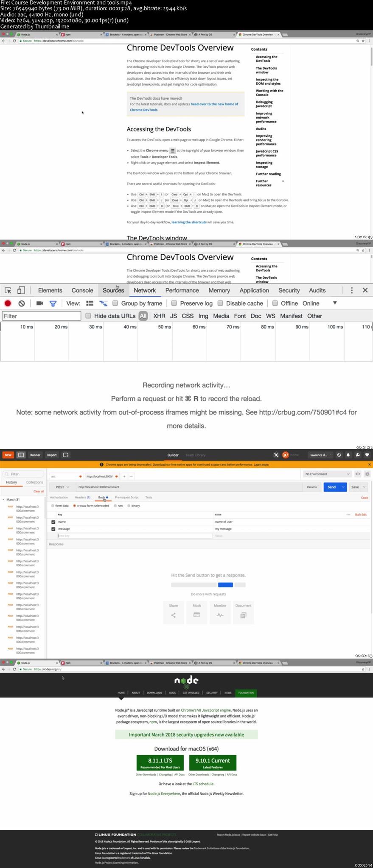Open the Performance DevTools tab
The height and width of the screenshot is (868, 373).
pos(182,290)
